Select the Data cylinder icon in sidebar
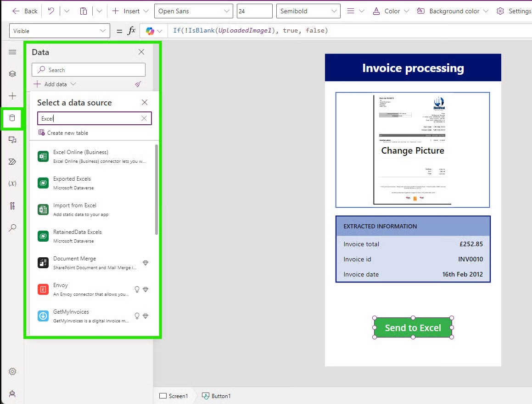This screenshot has height=404, width=532. coord(12,118)
